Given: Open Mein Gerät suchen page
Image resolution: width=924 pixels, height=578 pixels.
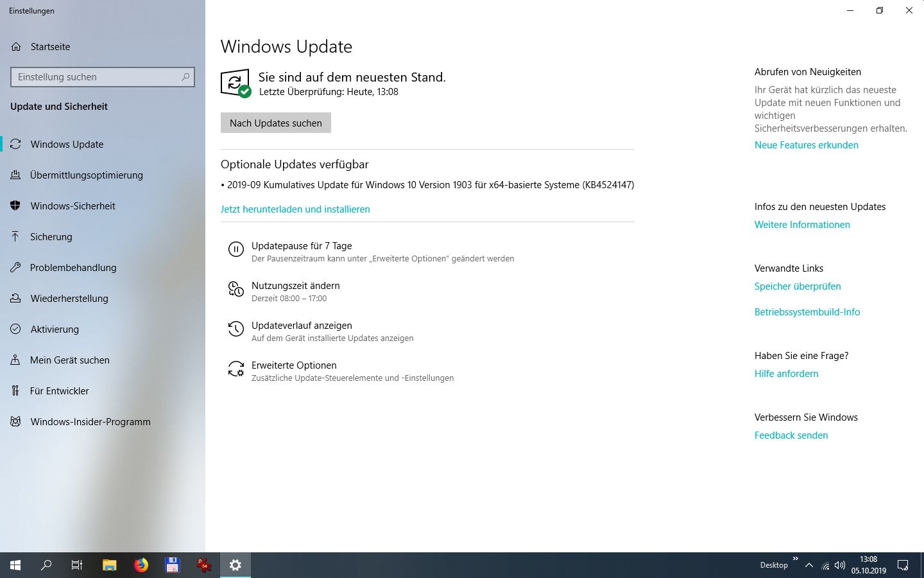Looking at the screenshot, I should [x=103, y=360].
